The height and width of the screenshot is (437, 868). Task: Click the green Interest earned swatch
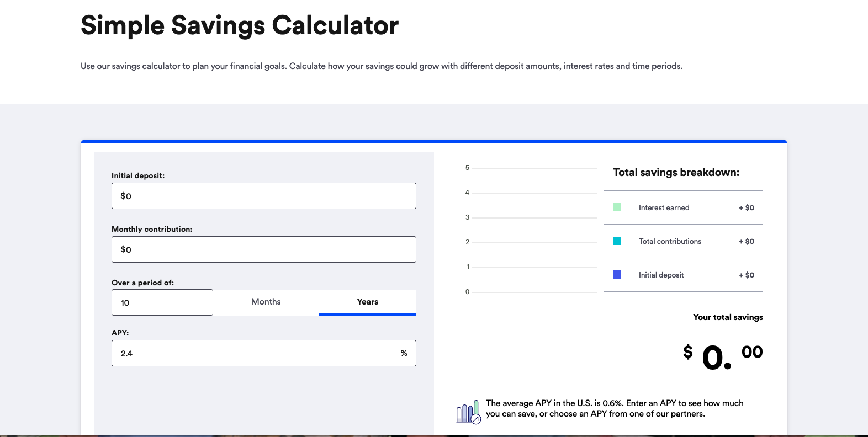617,207
